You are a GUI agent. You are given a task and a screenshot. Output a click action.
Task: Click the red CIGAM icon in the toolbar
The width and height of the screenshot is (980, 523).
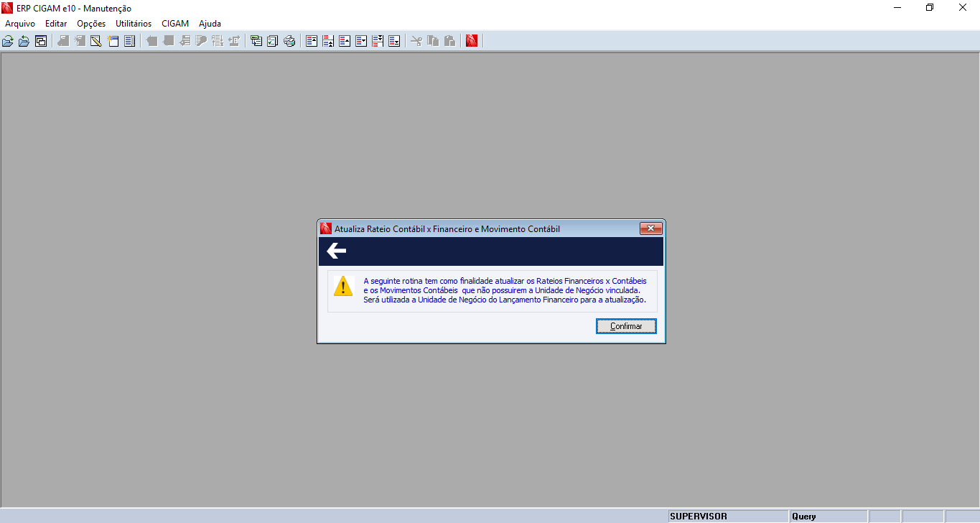point(472,41)
